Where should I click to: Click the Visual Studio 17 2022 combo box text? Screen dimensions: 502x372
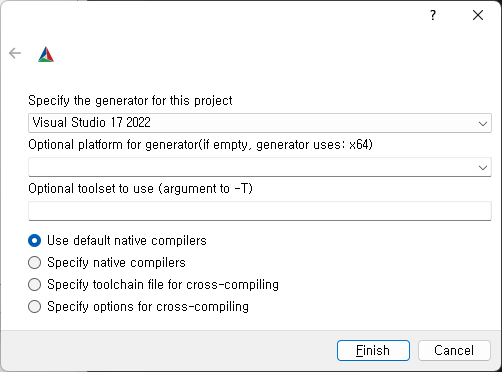point(92,123)
